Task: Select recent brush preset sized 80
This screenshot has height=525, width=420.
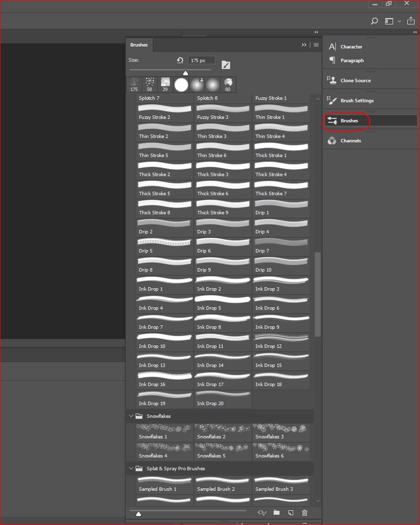Action: (228, 85)
